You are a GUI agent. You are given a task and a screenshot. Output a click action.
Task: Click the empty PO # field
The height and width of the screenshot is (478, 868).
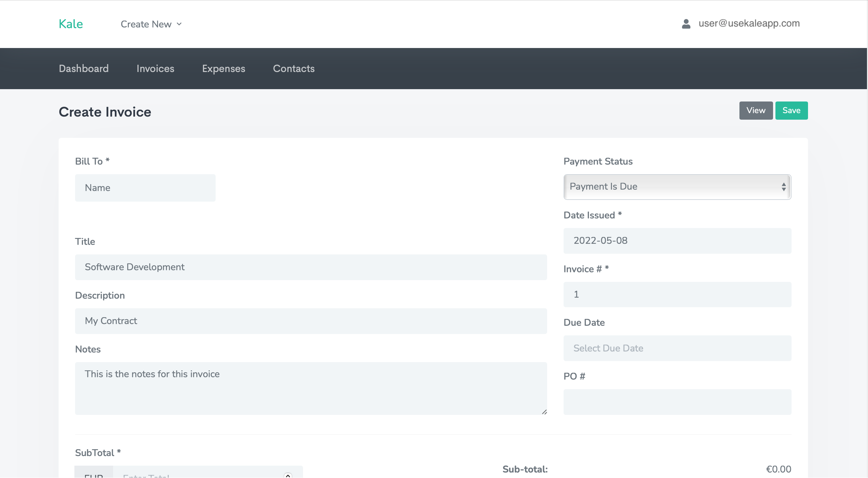click(677, 402)
